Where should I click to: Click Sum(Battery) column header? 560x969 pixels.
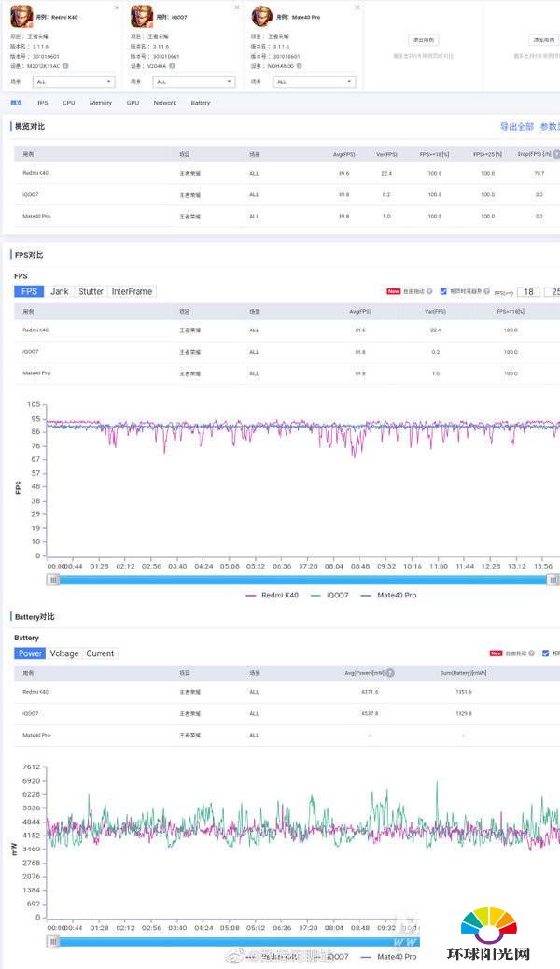coord(463,673)
